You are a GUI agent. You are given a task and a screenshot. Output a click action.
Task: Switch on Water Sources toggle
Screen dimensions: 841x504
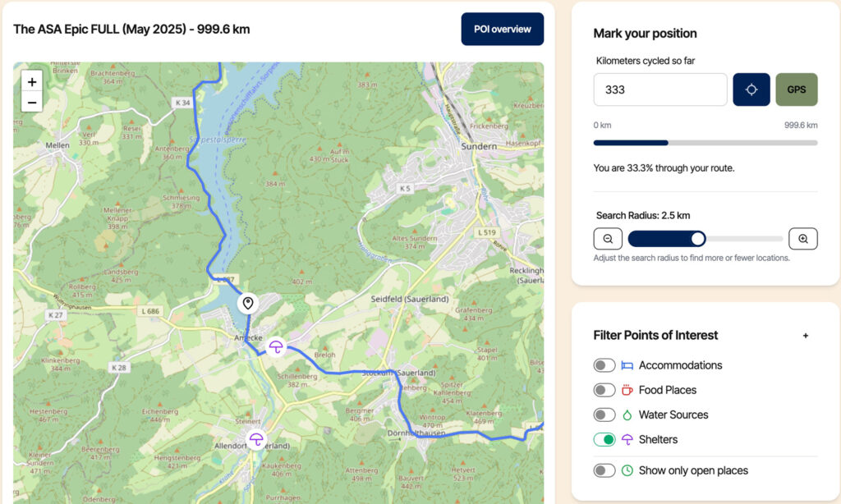[x=604, y=415]
